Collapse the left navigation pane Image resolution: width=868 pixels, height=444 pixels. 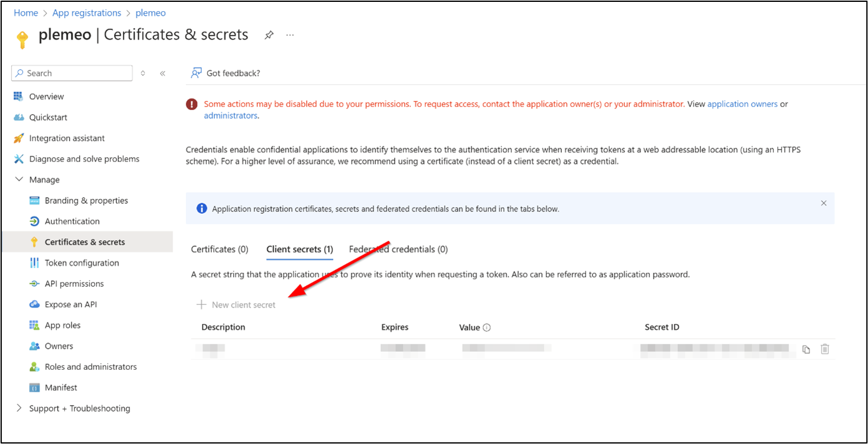(x=163, y=73)
